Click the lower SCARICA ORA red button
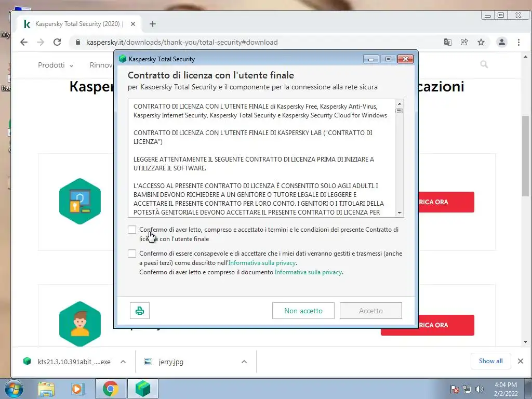This screenshot has height=399, width=532. [x=446, y=325]
